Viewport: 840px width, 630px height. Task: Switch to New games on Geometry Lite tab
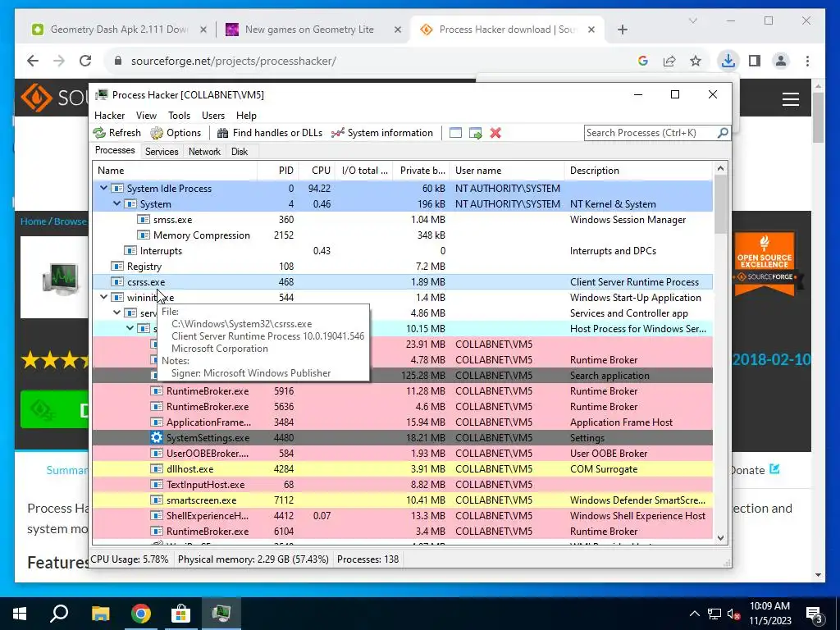[313, 30]
